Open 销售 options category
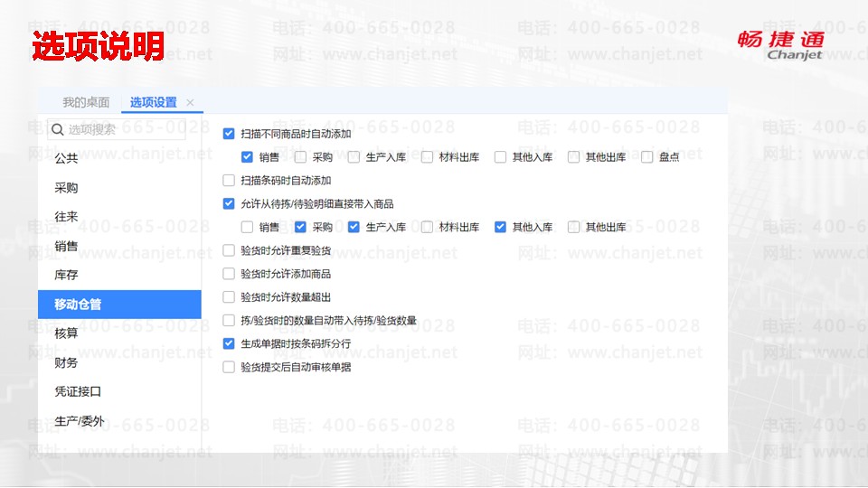 coord(119,246)
